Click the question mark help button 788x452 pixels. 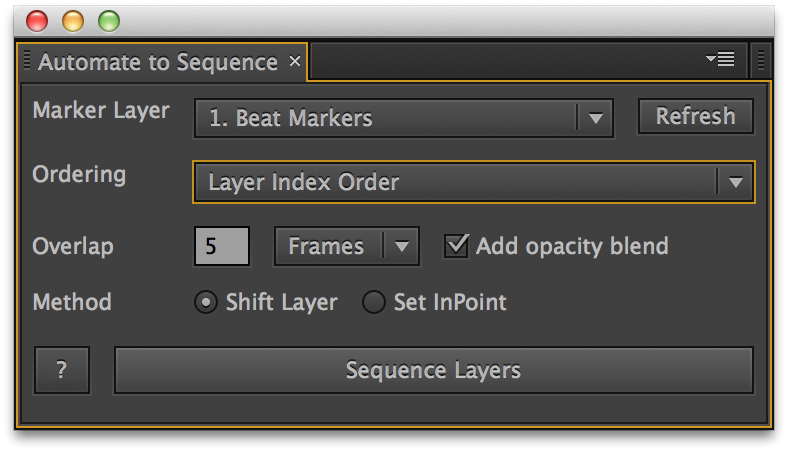point(62,370)
